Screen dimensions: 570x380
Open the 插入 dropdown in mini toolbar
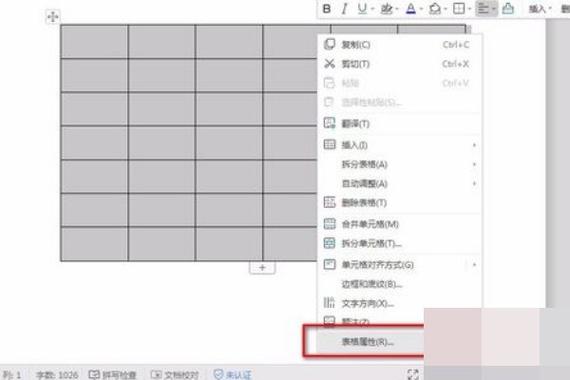(540, 9)
